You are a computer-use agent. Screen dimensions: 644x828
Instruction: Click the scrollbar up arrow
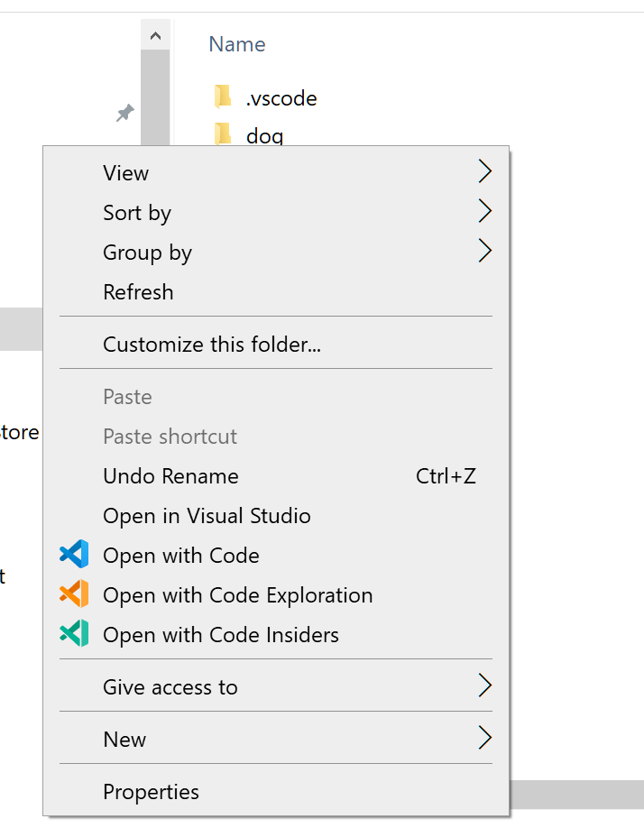point(156,33)
